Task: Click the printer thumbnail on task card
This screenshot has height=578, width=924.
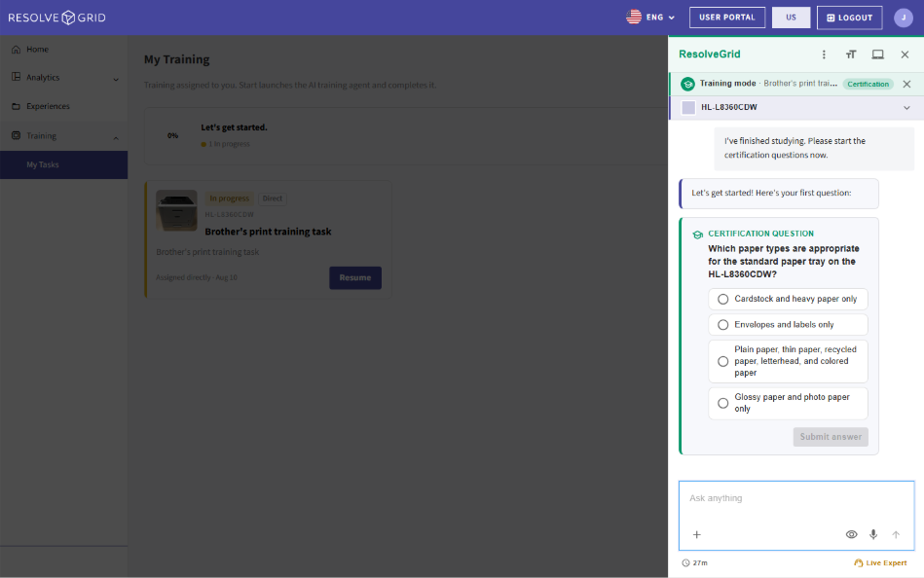Action: click(177, 210)
